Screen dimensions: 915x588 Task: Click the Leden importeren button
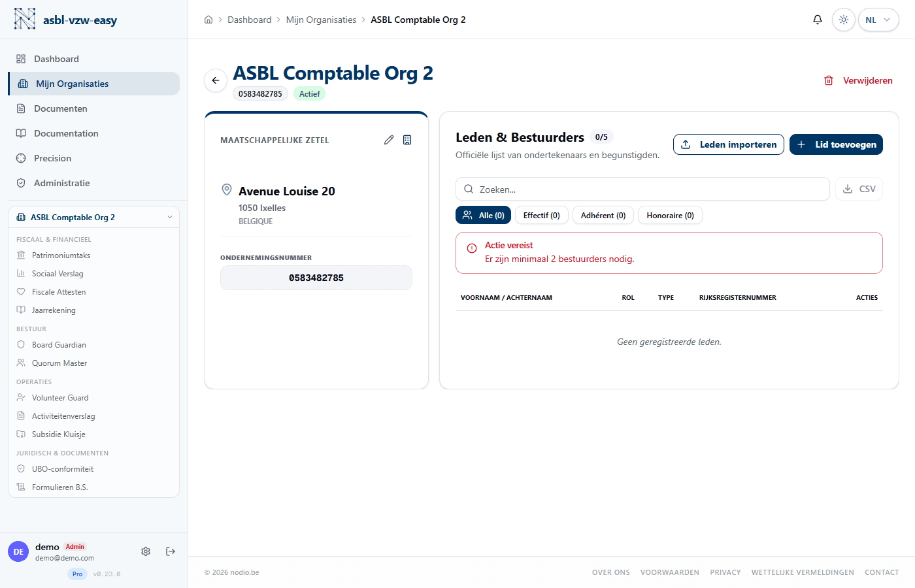tap(729, 144)
